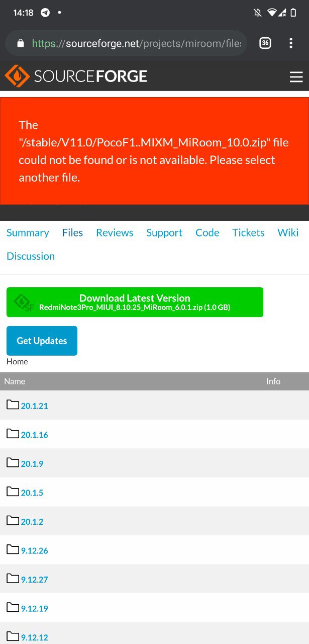Open the 20.1.16 folder link
Viewport: 309px width, 644px height.
[x=34, y=435]
